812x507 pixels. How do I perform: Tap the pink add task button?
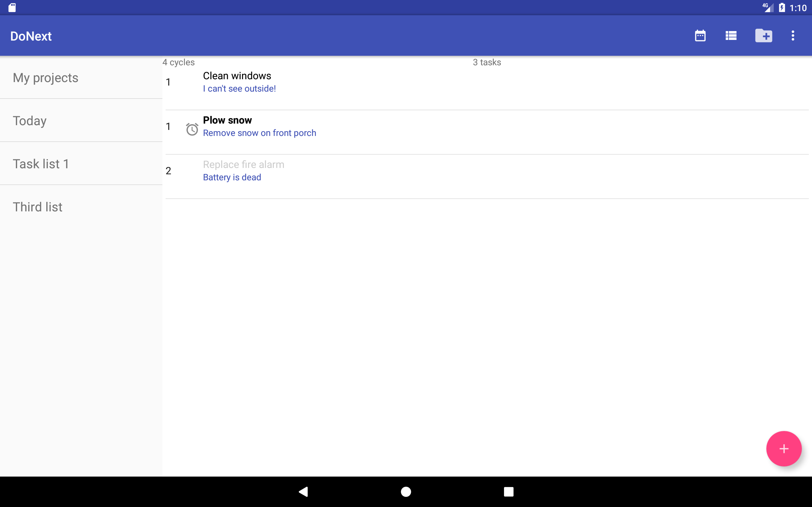[x=783, y=448]
